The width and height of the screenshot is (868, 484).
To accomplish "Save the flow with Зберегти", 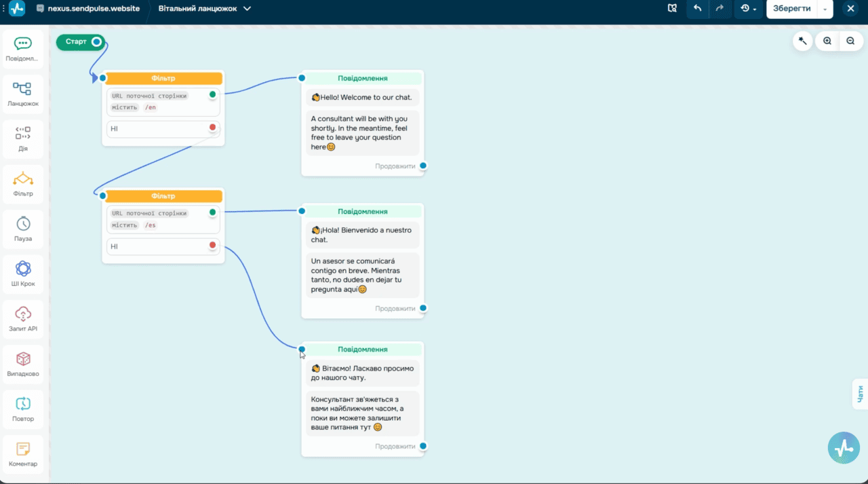I will [x=792, y=9].
